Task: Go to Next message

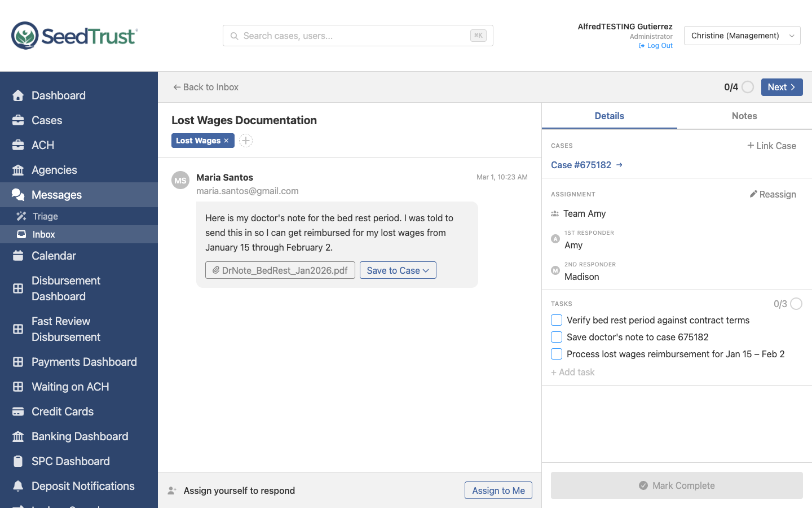Action: click(782, 87)
